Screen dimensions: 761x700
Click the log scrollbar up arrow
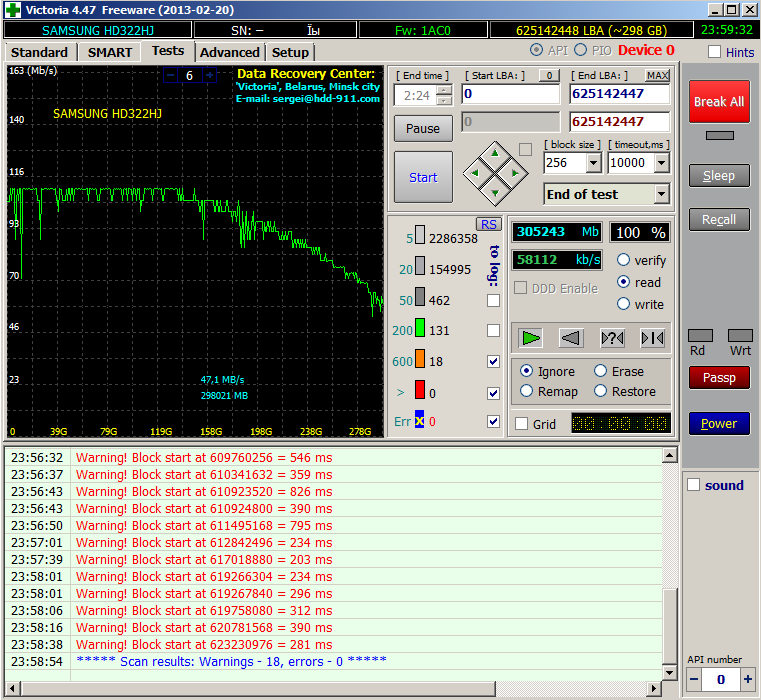670,455
